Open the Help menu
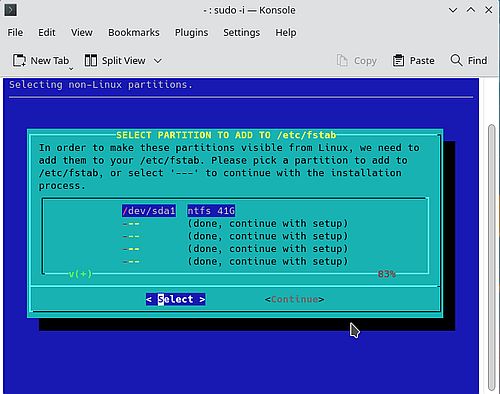This screenshot has width=500, height=394. (286, 33)
